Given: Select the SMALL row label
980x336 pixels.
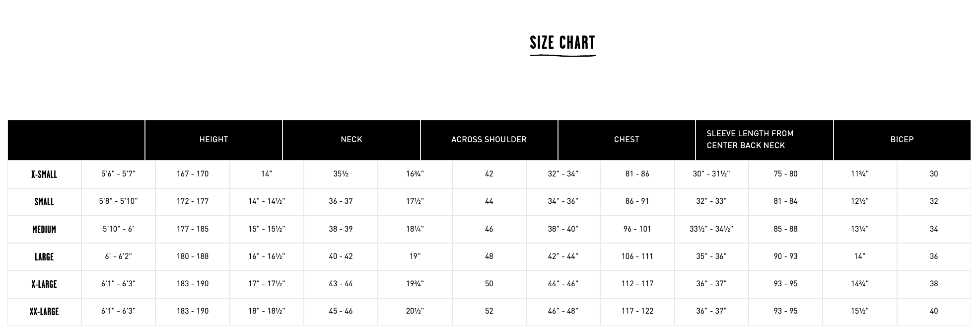Looking at the screenshot, I should coord(44,202).
